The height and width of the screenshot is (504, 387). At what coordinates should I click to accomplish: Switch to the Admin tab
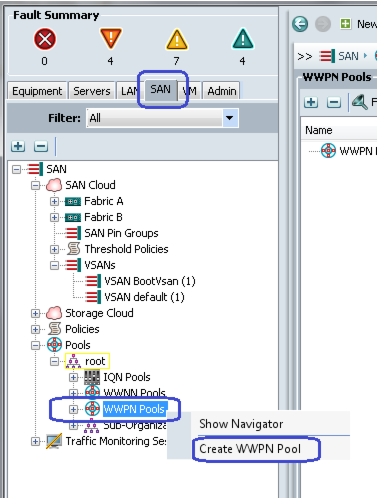click(x=222, y=91)
